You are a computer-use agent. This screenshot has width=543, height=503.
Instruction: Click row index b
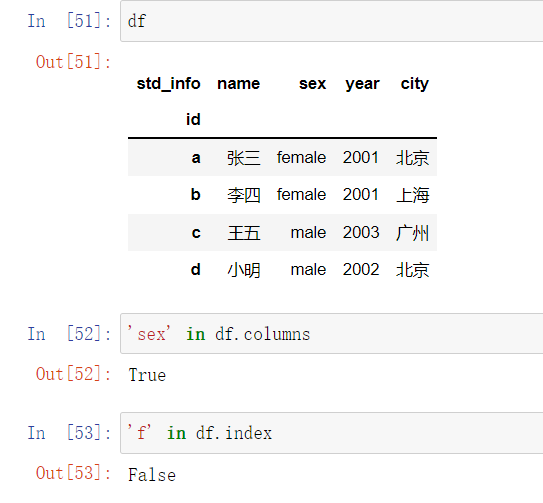[196, 194]
